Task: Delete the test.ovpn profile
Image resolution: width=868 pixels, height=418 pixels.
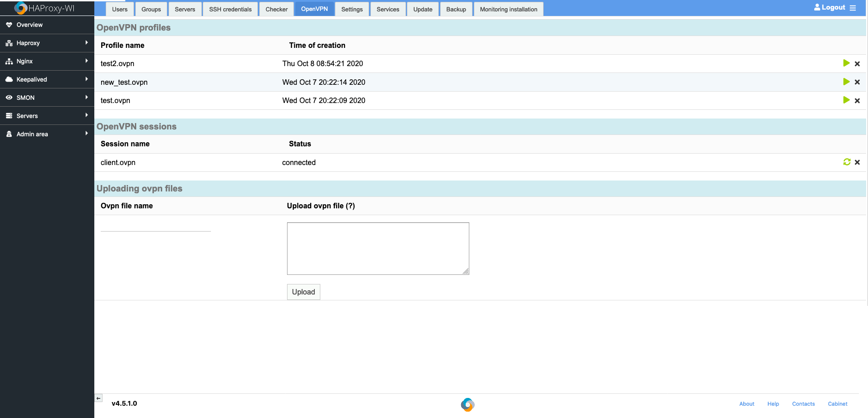Action: point(857,101)
